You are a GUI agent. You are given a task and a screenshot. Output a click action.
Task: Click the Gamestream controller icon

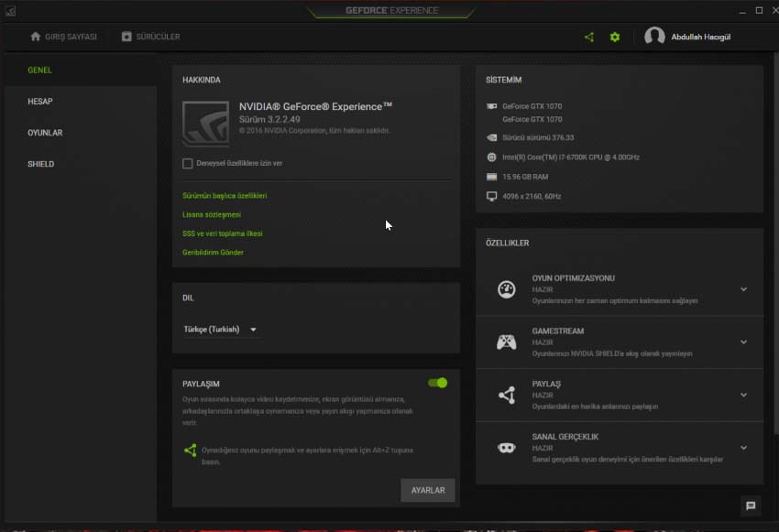[506, 342]
